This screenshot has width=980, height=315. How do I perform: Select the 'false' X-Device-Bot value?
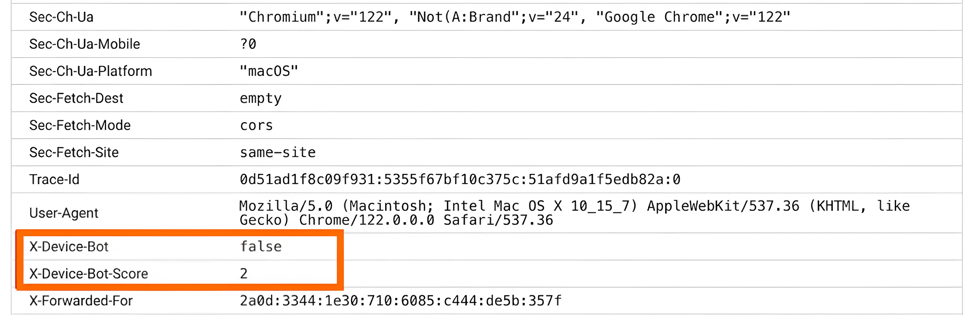(261, 247)
